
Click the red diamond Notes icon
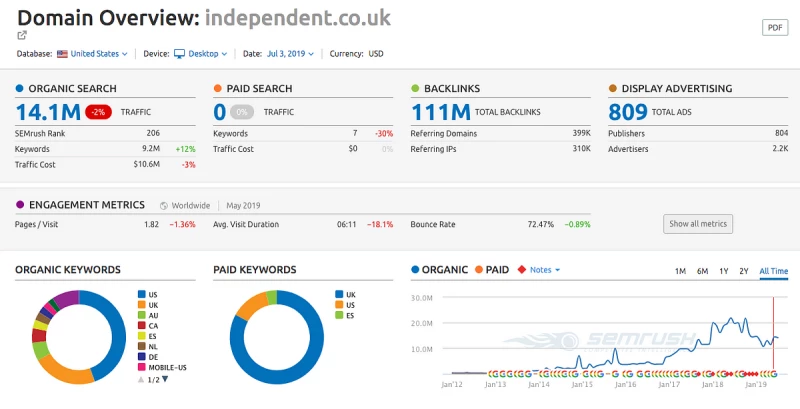(x=521, y=270)
